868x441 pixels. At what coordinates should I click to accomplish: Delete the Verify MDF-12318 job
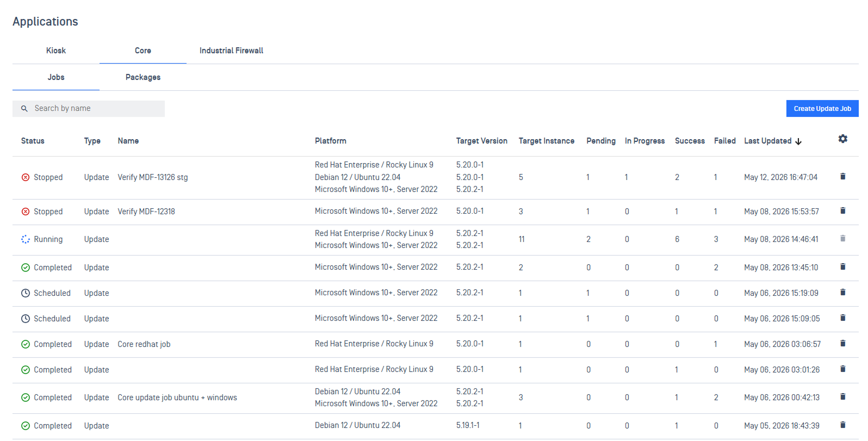(842, 210)
